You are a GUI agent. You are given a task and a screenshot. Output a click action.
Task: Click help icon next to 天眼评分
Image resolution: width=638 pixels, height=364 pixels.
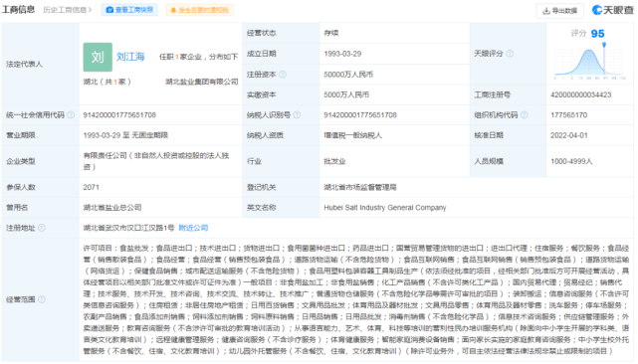click(510, 54)
